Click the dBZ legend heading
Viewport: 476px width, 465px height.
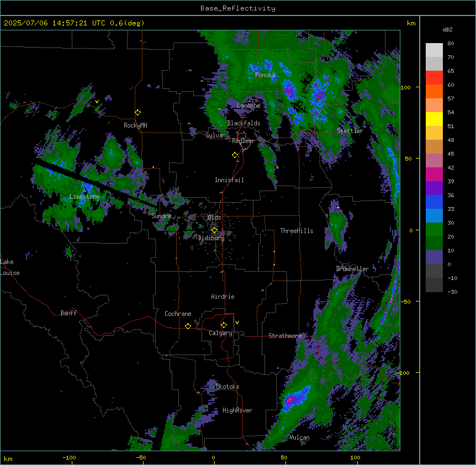(x=447, y=30)
